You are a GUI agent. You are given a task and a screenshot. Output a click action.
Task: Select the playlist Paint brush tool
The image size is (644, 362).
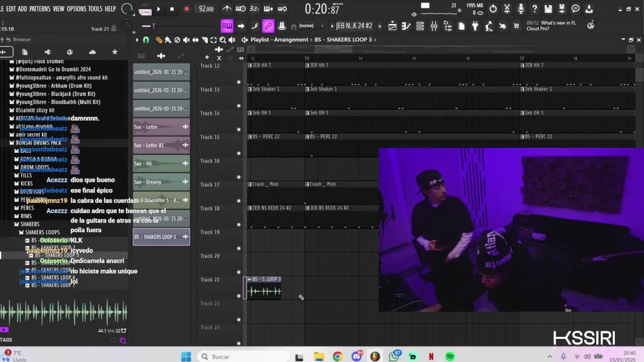(x=168, y=40)
